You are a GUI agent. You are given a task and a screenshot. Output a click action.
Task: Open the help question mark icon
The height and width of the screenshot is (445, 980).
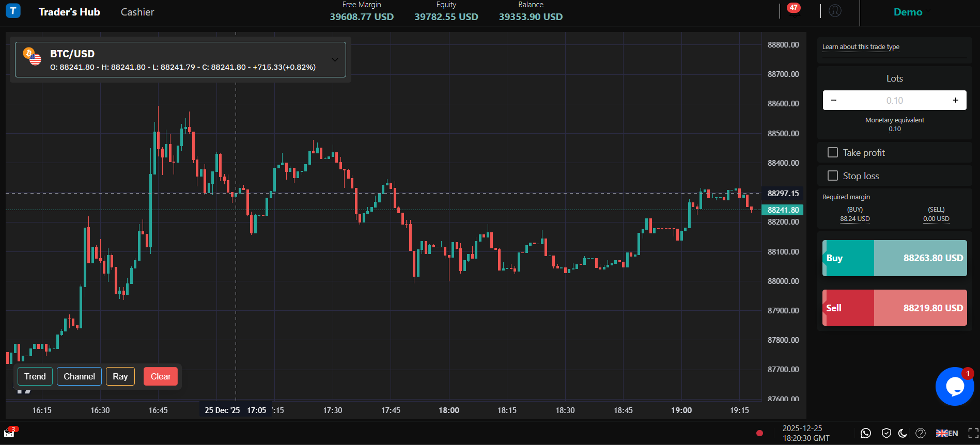tap(921, 433)
